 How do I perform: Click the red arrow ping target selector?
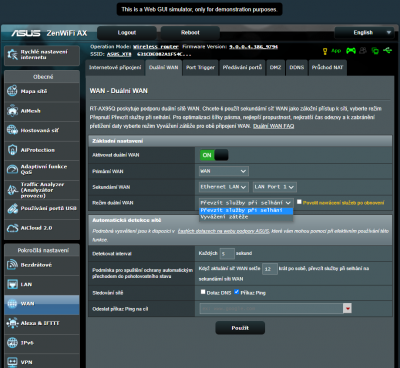point(347,309)
